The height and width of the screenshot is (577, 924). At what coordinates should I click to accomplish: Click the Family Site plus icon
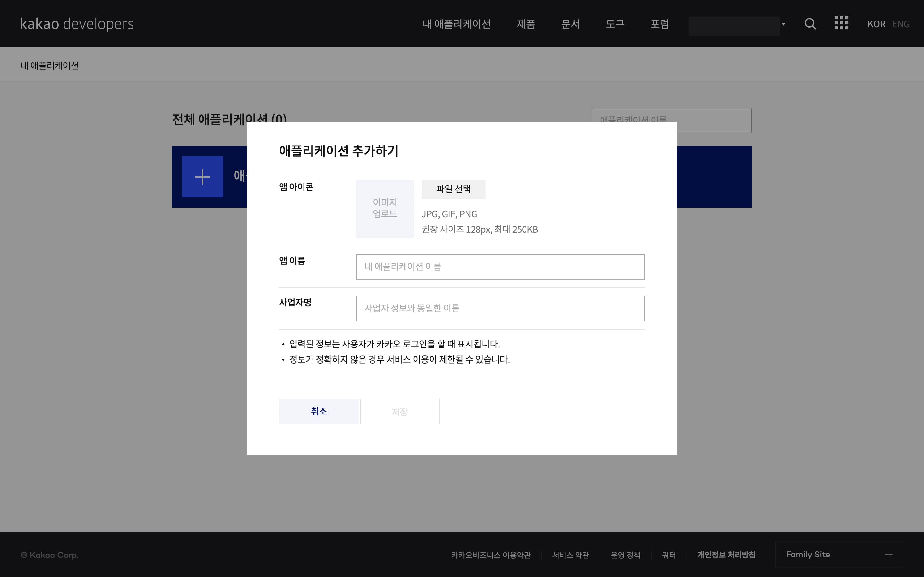889,555
